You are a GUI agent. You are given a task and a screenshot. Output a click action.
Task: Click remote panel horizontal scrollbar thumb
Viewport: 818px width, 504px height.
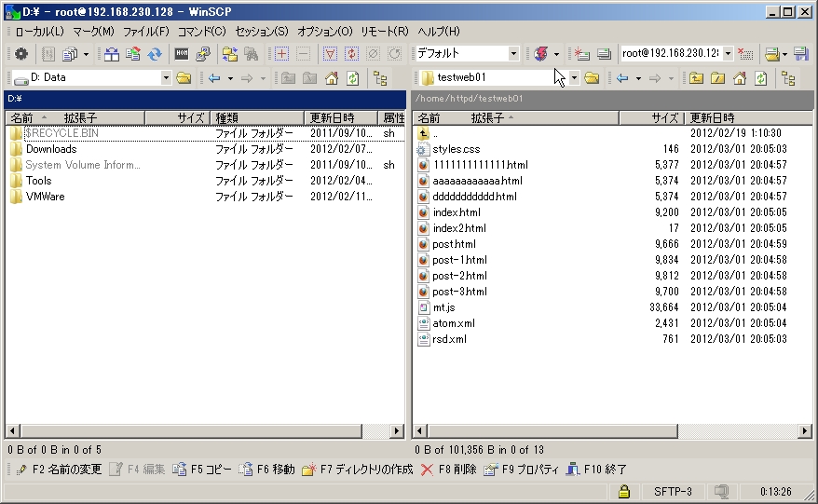click(x=552, y=431)
